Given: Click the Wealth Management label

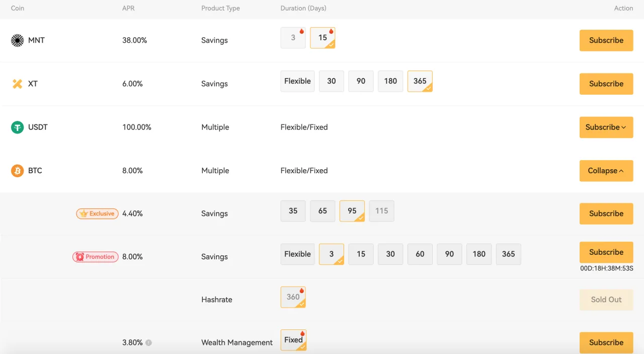Looking at the screenshot, I should (237, 342).
